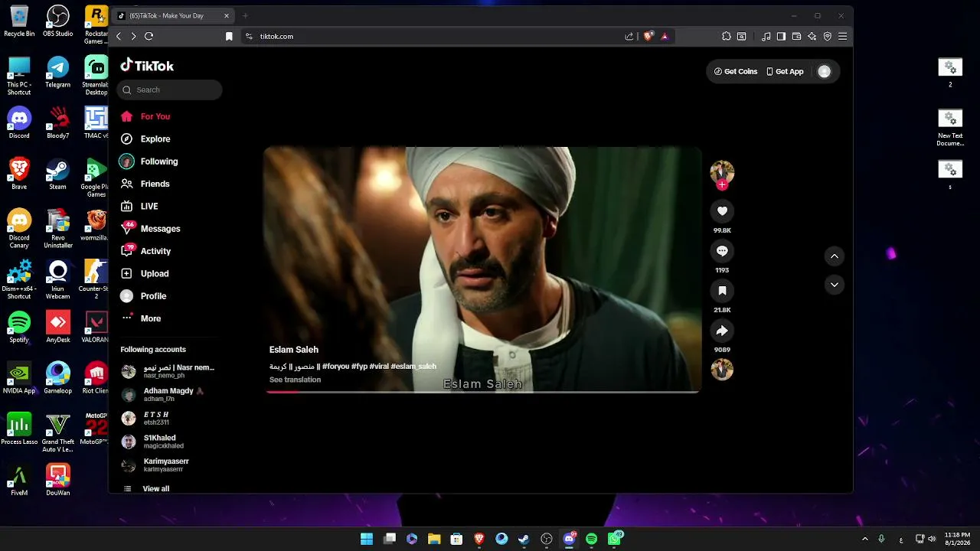Open the Brave sidebar panel toggle

coord(781,36)
